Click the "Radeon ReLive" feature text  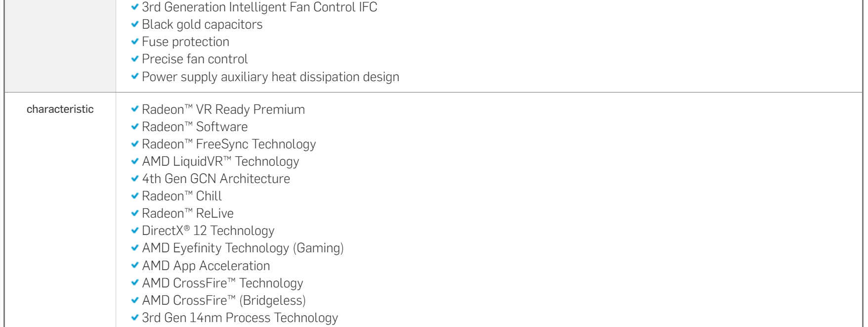coord(187,213)
